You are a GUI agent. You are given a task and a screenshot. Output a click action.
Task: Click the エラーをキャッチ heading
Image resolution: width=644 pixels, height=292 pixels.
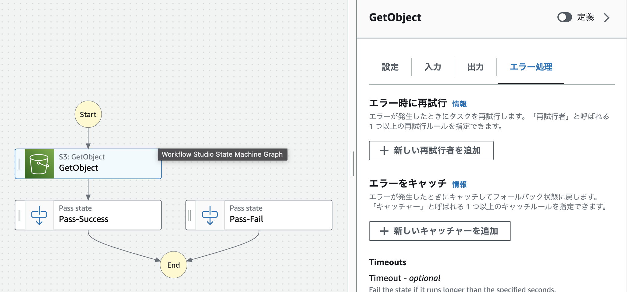408,183
